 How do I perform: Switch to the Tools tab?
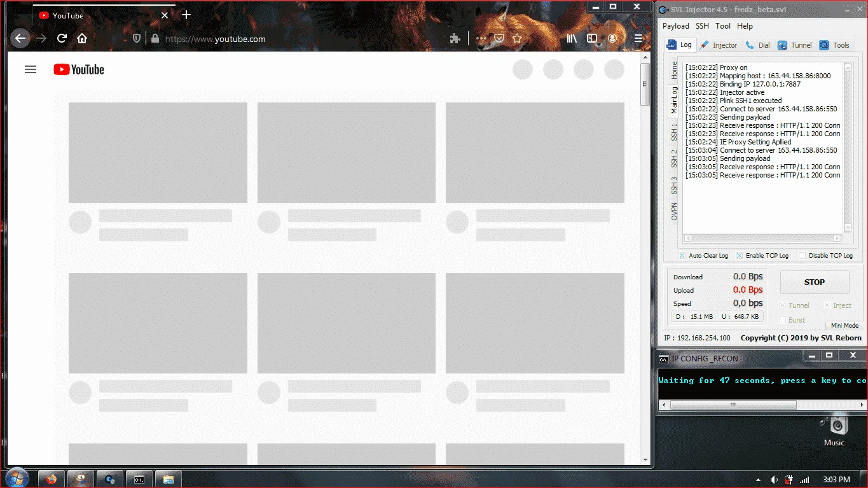tap(834, 45)
